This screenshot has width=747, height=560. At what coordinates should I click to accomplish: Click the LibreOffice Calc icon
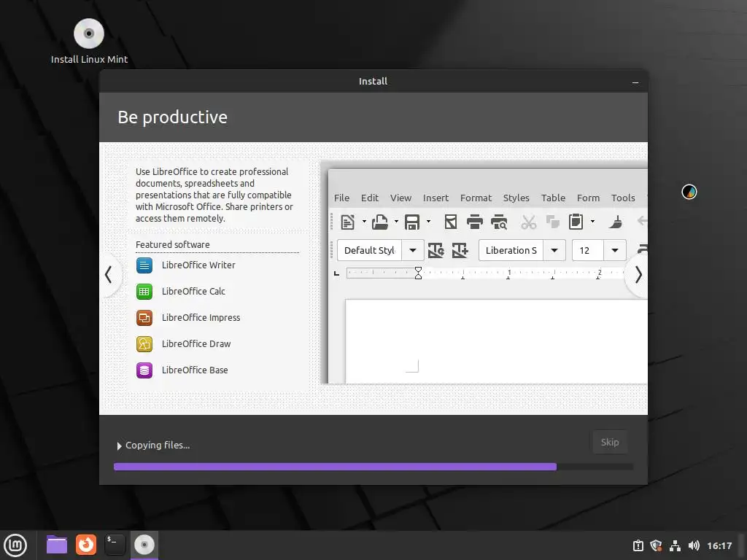click(144, 292)
